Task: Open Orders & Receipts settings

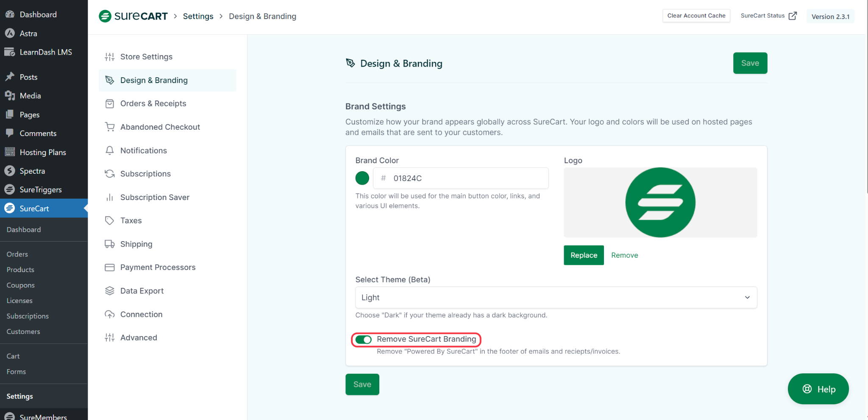Action: (167, 103)
